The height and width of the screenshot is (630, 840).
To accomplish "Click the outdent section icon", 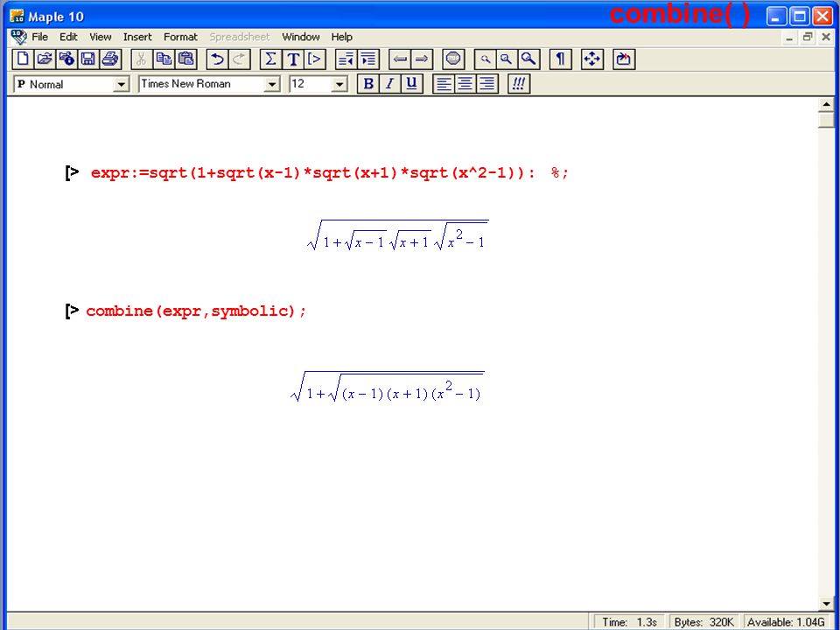I will pos(346,59).
